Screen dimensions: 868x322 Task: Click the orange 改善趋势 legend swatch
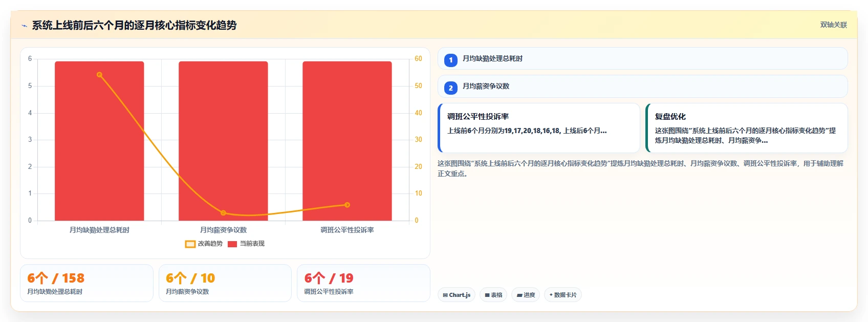(x=190, y=244)
